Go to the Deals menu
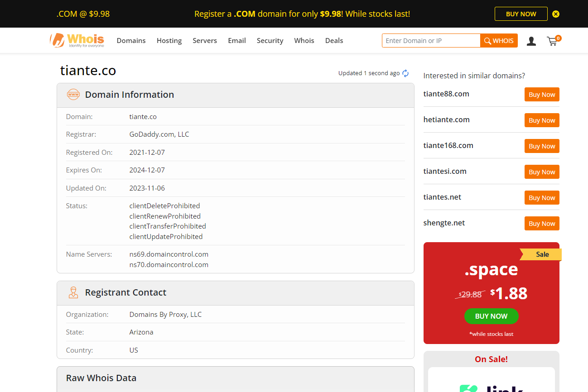Screen dimensions: 588x392 (334, 41)
